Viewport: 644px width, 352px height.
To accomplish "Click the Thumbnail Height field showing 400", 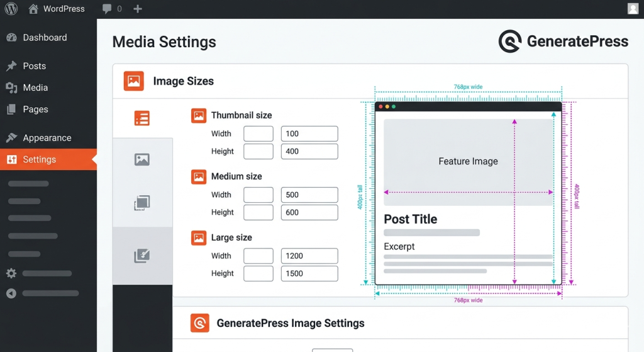I will point(309,151).
